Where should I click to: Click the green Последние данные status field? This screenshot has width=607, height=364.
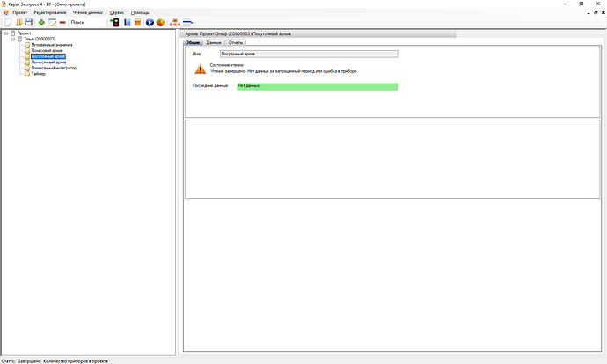pyautogui.click(x=317, y=86)
